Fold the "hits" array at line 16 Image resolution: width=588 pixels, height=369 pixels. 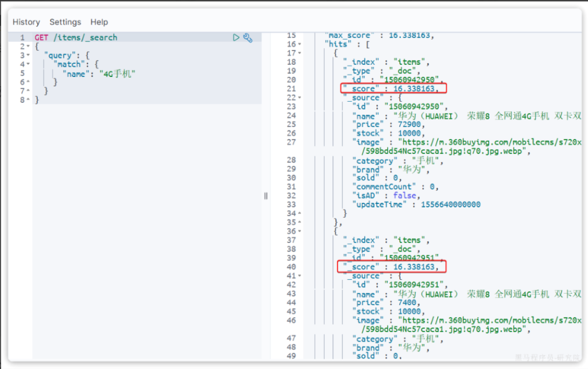300,44
